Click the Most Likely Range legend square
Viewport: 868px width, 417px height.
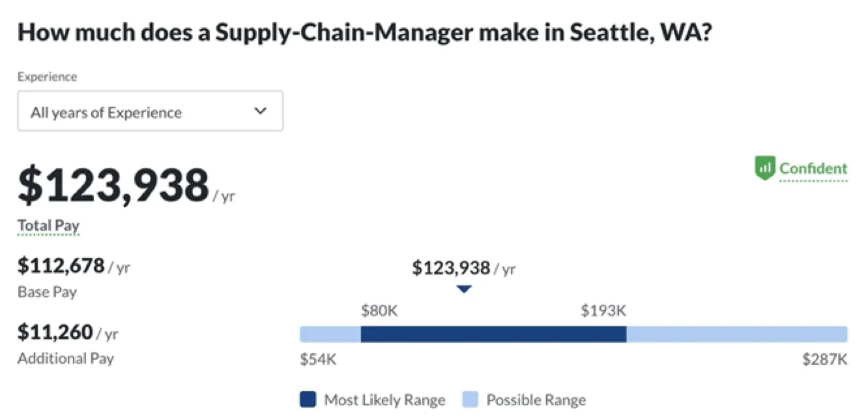308,399
